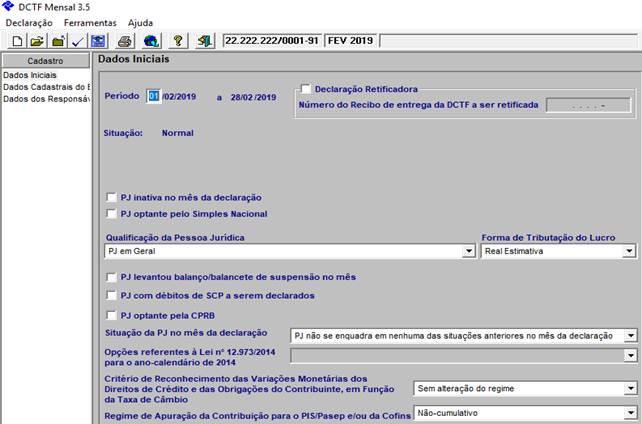Select Dados Cadastrais in the sidebar

(x=46, y=87)
